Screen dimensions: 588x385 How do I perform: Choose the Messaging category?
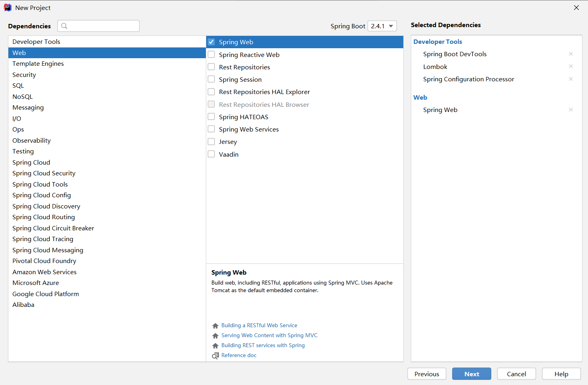pos(107,108)
